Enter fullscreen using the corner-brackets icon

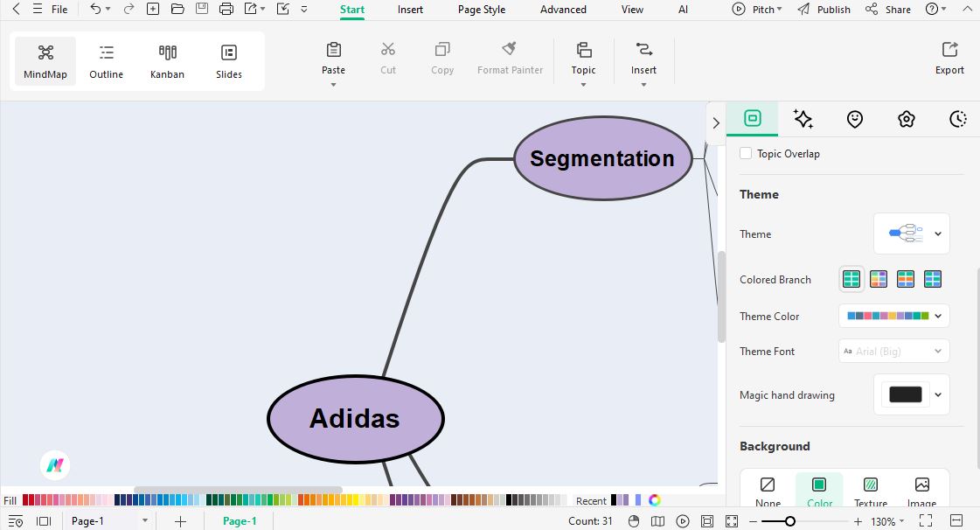[x=926, y=520]
